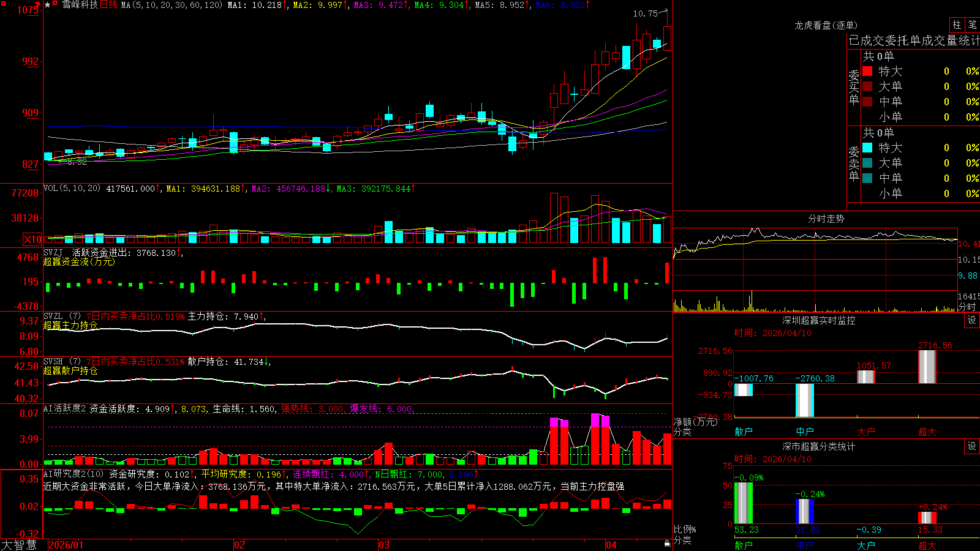Click the 委买单 vertical section label
The width and height of the screenshot is (980, 551).
[x=854, y=87]
